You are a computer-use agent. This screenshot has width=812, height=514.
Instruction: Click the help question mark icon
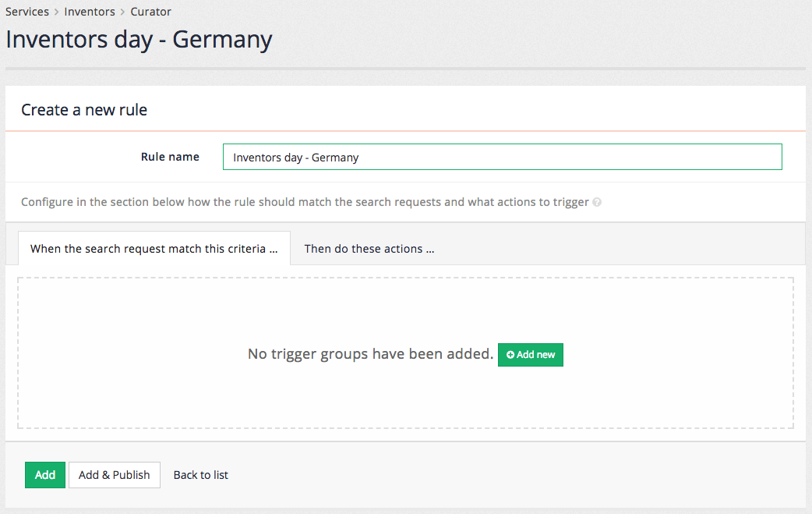pyautogui.click(x=597, y=201)
